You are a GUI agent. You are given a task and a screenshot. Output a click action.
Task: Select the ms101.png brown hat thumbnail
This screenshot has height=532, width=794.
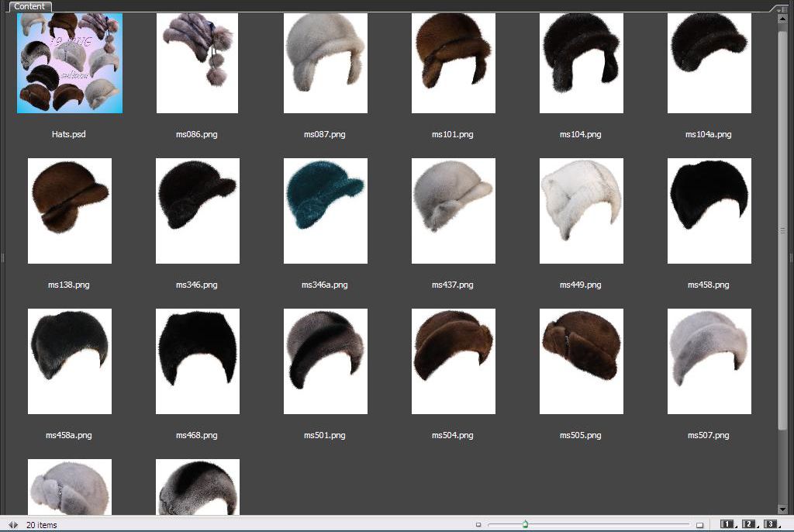click(453, 63)
